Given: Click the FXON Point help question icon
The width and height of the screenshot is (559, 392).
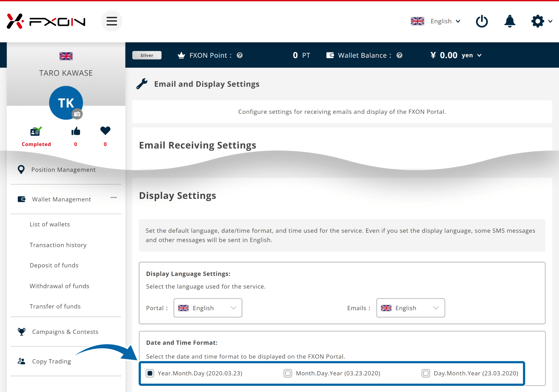Looking at the screenshot, I should [x=239, y=55].
